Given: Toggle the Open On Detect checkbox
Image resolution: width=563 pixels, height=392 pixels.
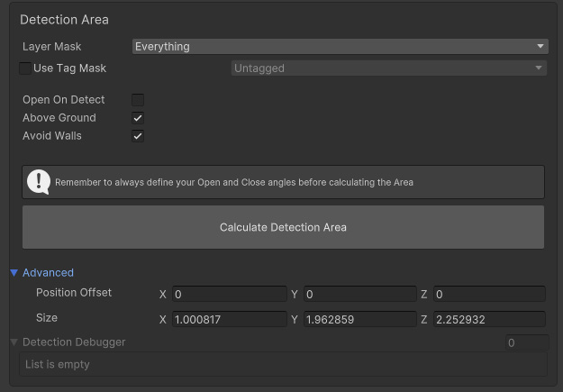Looking at the screenshot, I should coord(138,100).
